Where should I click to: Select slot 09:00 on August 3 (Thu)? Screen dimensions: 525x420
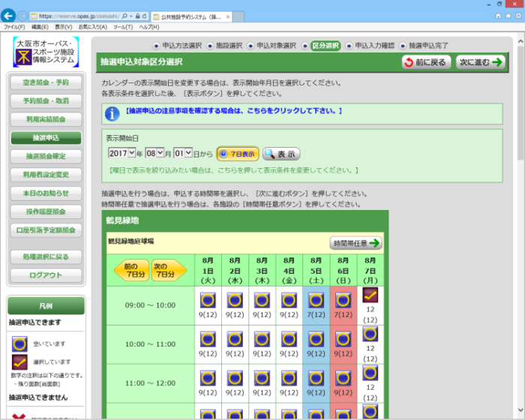(262, 300)
